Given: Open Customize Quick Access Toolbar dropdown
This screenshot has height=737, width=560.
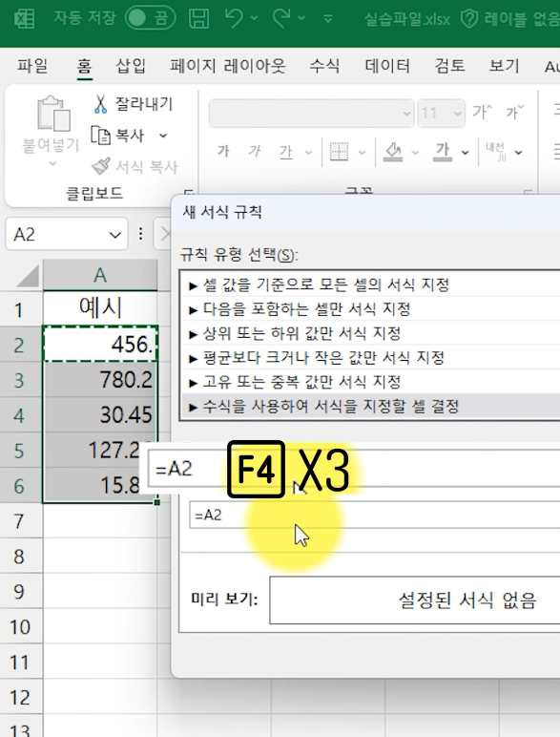Looking at the screenshot, I should 328,19.
